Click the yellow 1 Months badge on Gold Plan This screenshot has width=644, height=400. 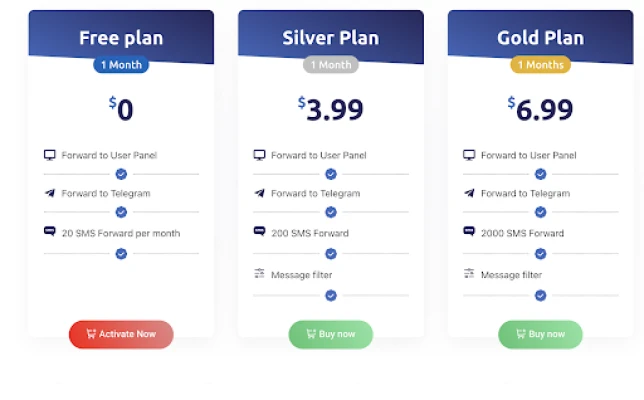[x=540, y=65]
